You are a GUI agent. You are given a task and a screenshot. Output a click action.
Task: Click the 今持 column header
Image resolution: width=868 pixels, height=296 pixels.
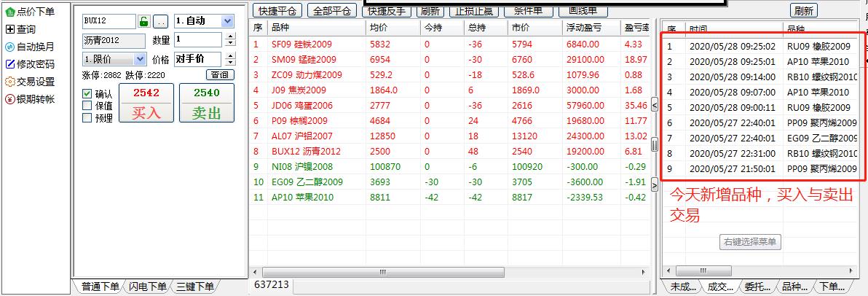(442, 28)
